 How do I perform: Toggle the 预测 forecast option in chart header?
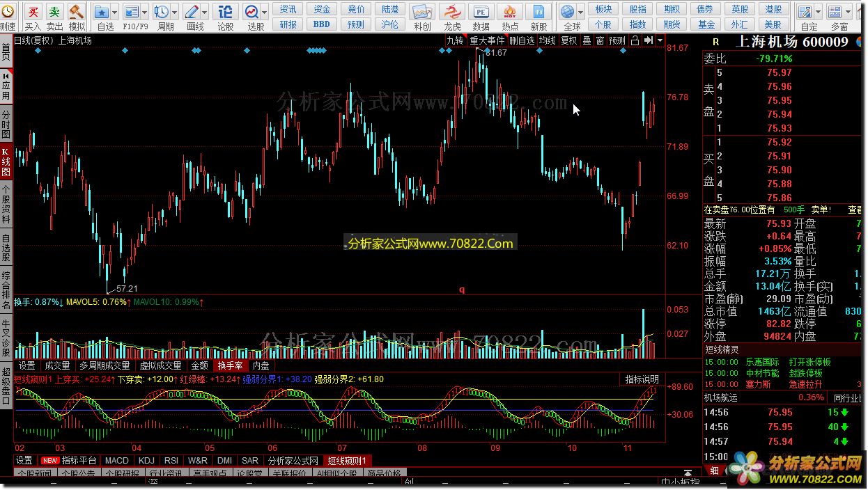coord(617,40)
